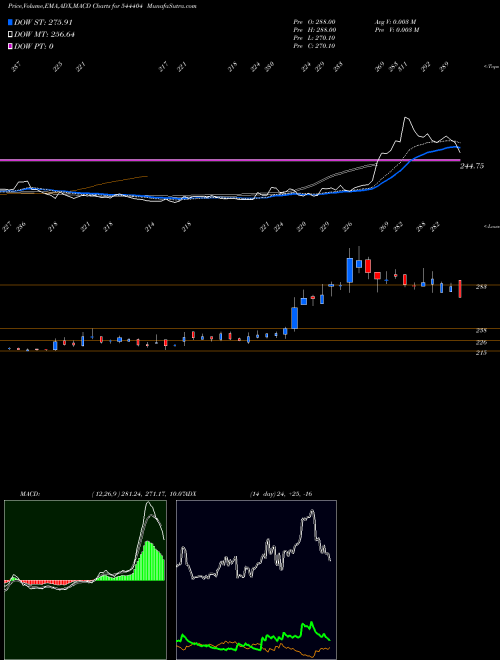The image size is (500, 660).
Task: Click the 'Pre C: 270.10' close value
Action: (314, 46)
